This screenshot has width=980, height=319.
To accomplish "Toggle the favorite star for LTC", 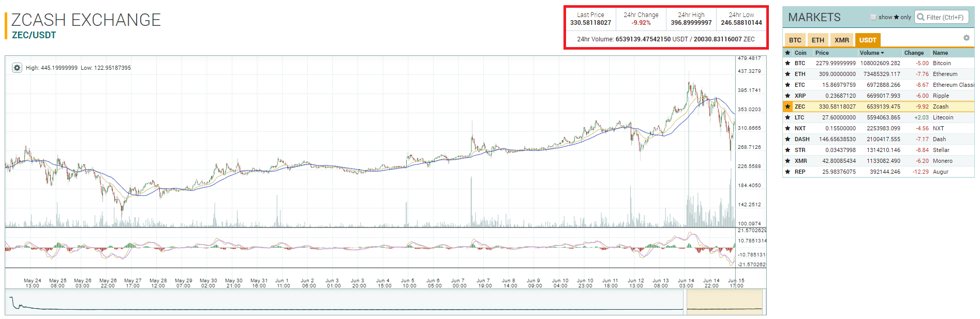I will (x=788, y=117).
